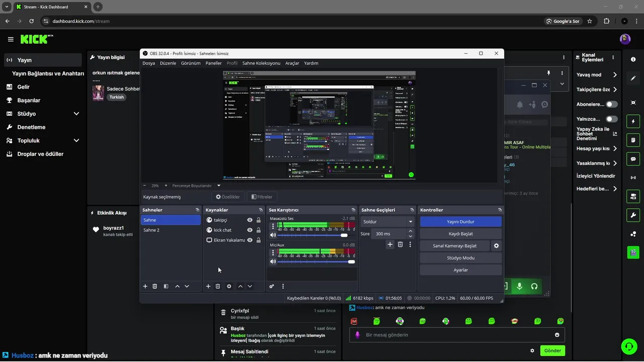Expand Yavaş mod option

[x=615, y=75]
